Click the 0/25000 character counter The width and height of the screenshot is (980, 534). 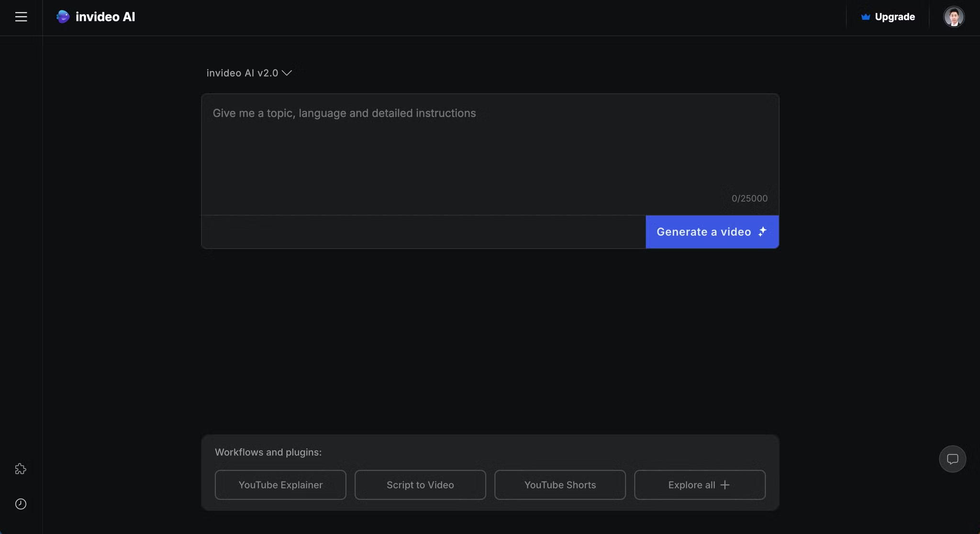749,198
